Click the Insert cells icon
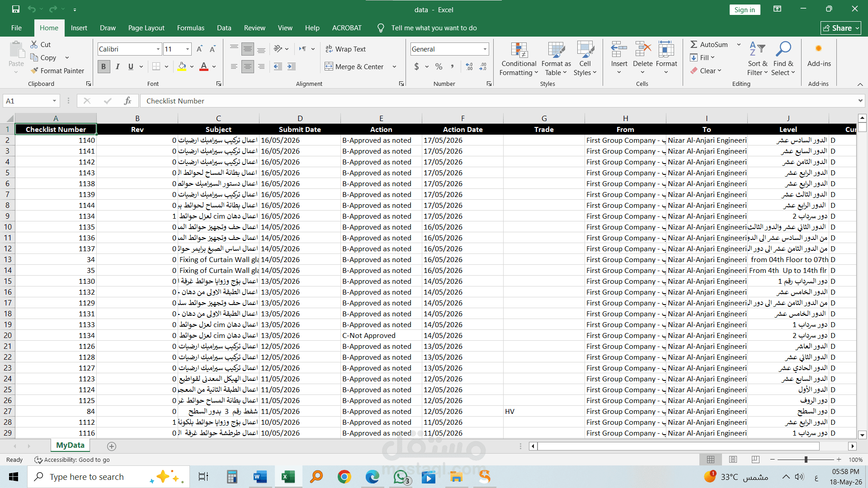 pos(619,49)
